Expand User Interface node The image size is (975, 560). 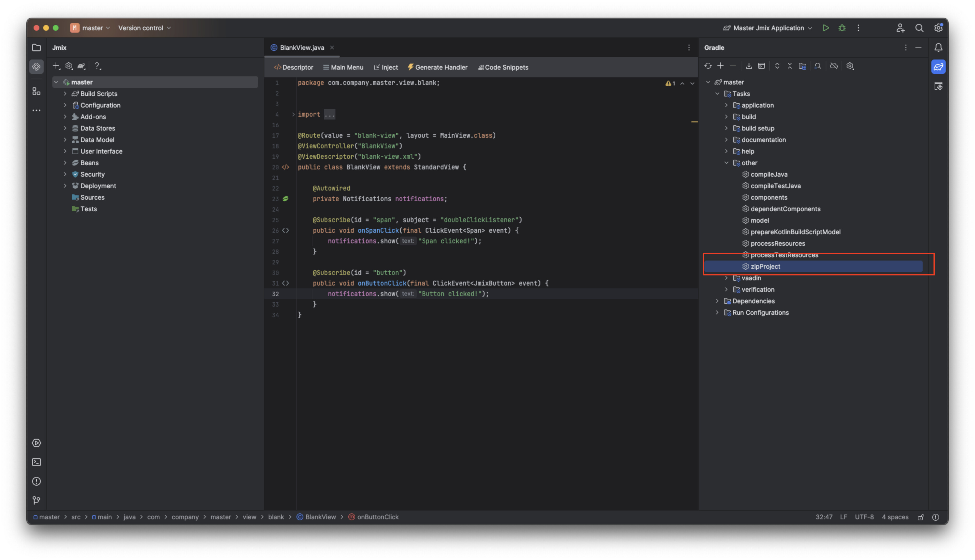[65, 151]
